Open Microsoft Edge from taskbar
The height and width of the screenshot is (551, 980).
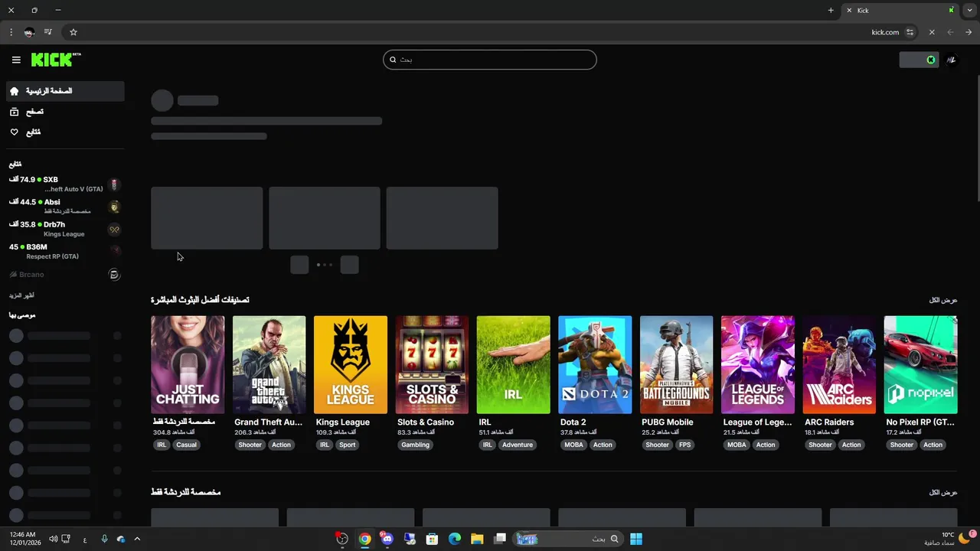(455, 539)
